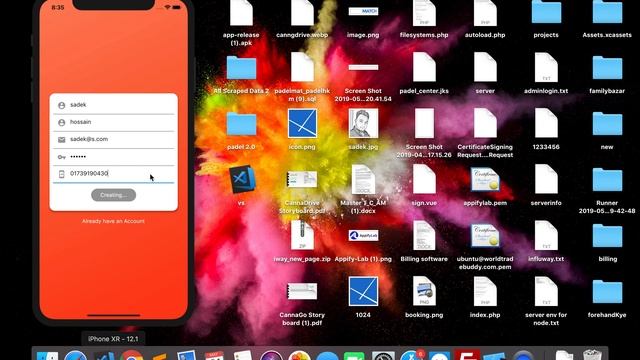
Task: Select the Runner 2019-05...9-42-48 folder
Action: 607,179
